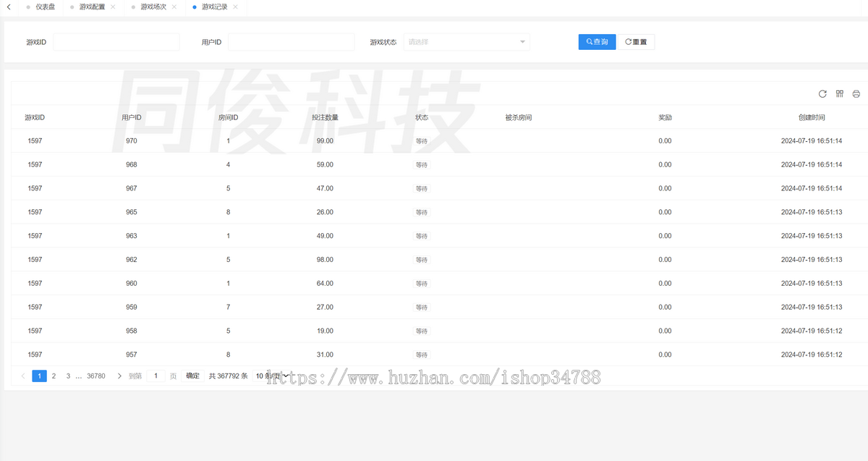Select user ID 962 cell
Image resolution: width=868 pixels, height=461 pixels.
click(x=131, y=260)
